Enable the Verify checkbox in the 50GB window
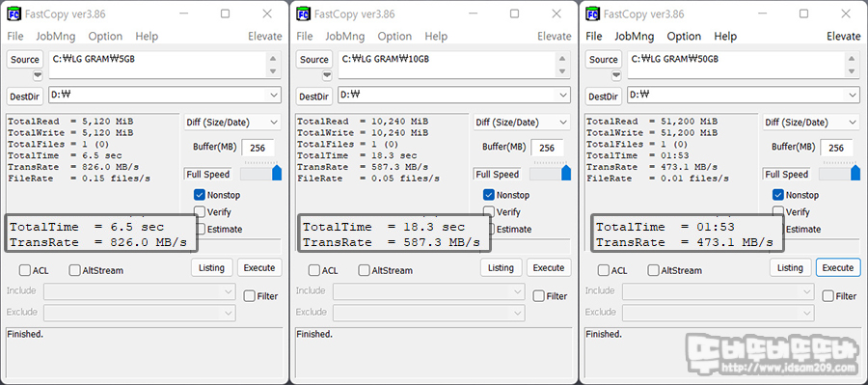Viewport: 868px width, 385px height. [778, 211]
